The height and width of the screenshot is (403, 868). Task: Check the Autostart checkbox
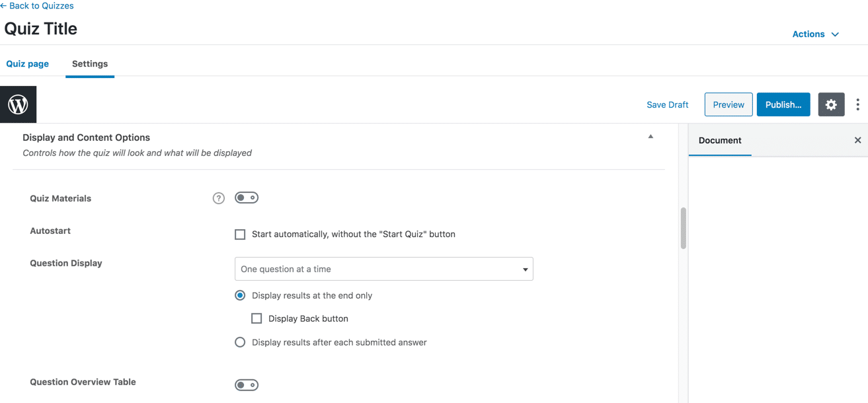(x=240, y=235)
